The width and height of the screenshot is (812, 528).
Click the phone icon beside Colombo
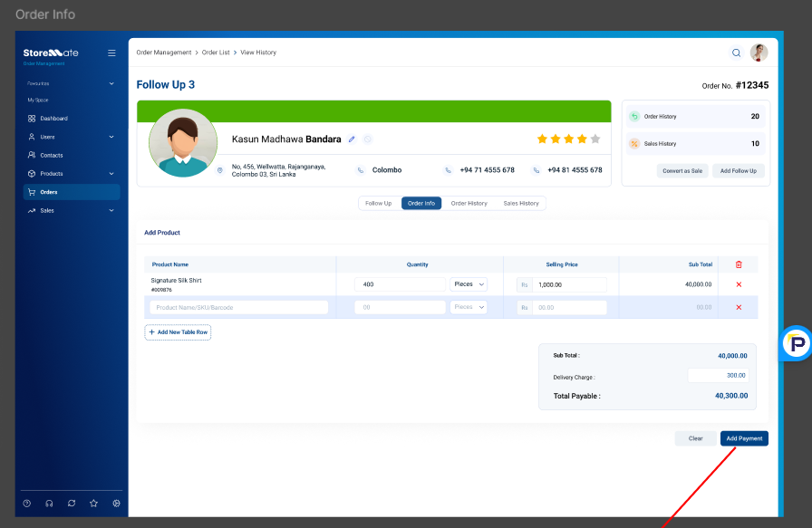(x=361, y=170)
